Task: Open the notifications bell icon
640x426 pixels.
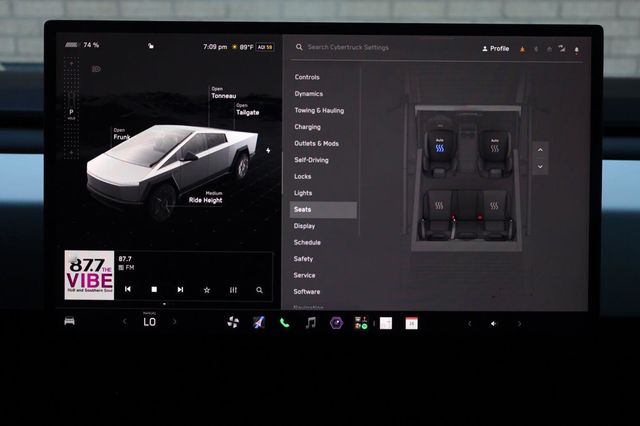Action: click(x=576, y=50)
